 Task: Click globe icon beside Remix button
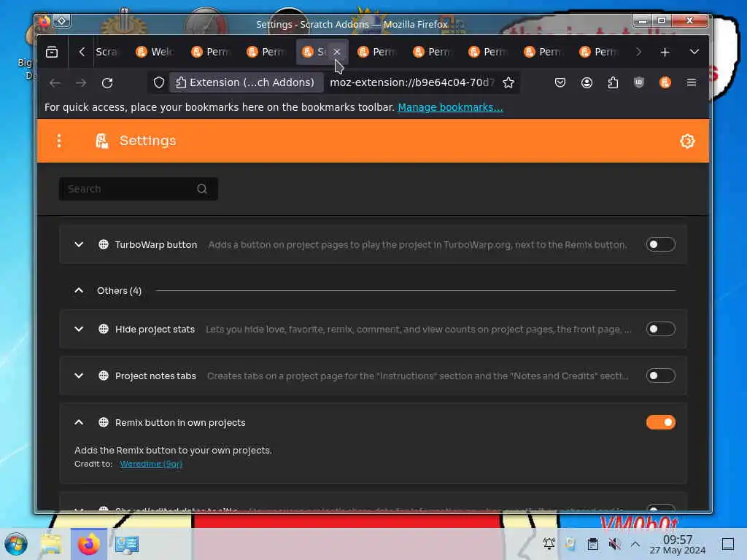pyautogui.click(x=104, y=422)
